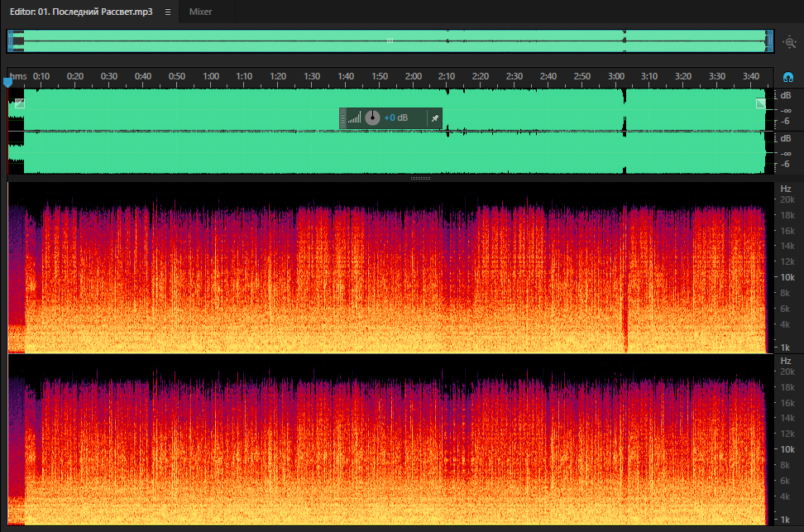Click the +0 dB gain value in HUD

396,118
